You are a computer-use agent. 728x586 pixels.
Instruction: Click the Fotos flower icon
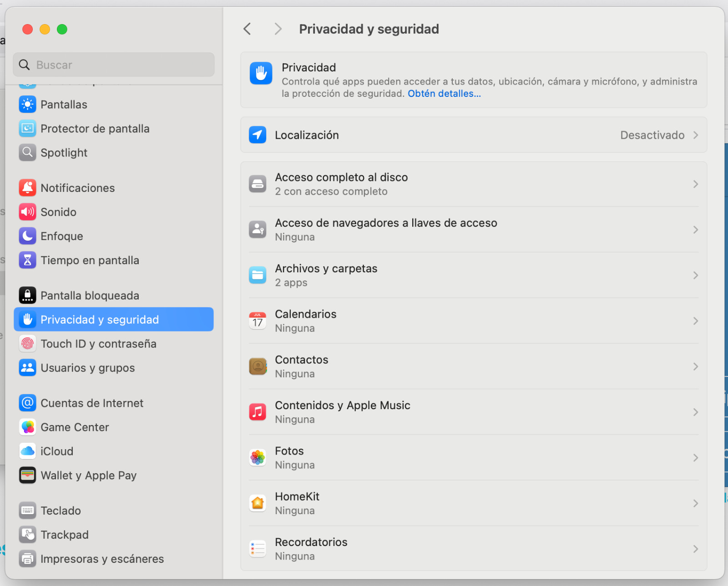pos(258,458)
